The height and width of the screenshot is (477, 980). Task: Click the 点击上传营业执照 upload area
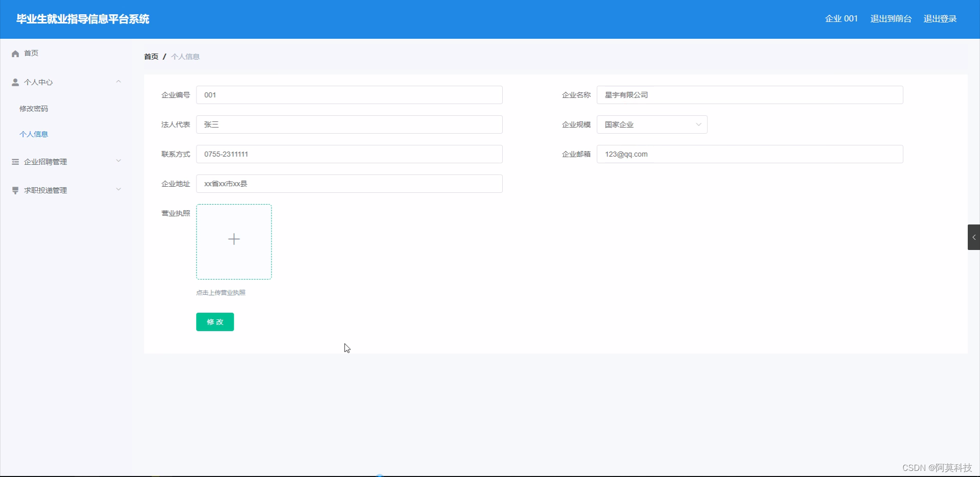(x=220, y=292)
